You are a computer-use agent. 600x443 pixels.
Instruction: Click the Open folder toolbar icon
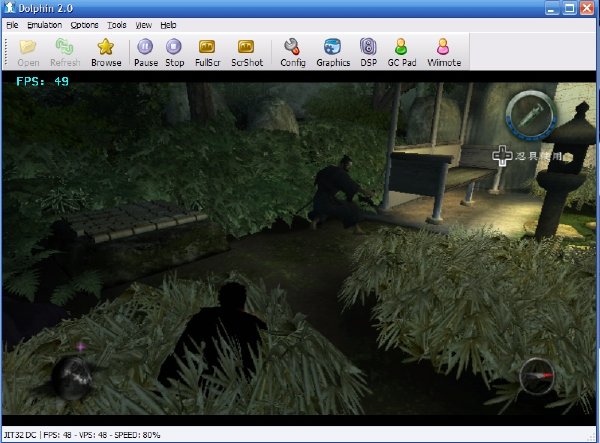28,52
